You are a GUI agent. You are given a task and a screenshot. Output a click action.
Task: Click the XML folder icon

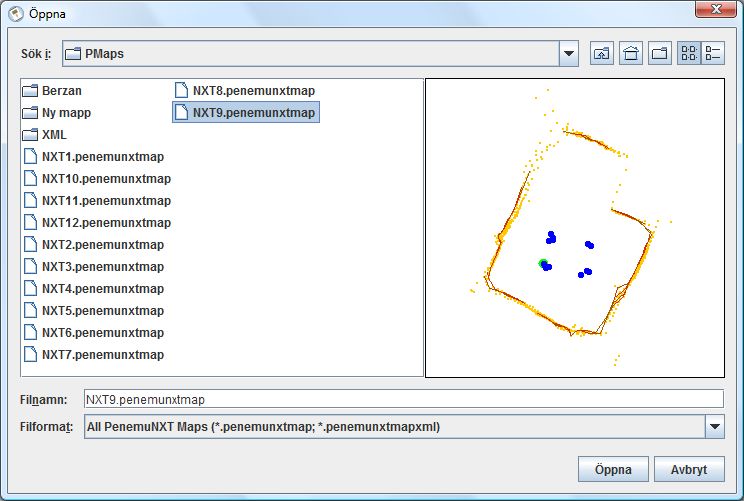30,135
